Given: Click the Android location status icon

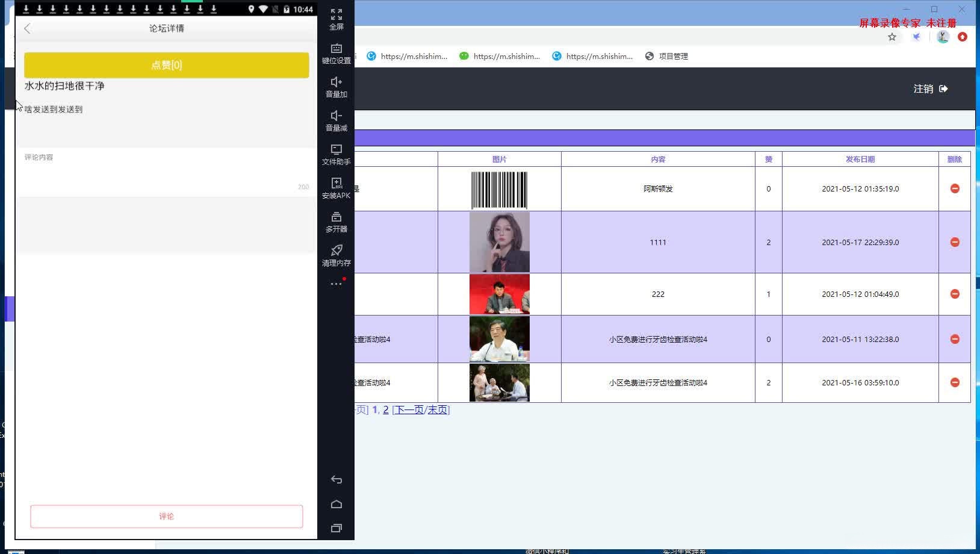Looking at the screenshot, I should [x=251, y=9].
